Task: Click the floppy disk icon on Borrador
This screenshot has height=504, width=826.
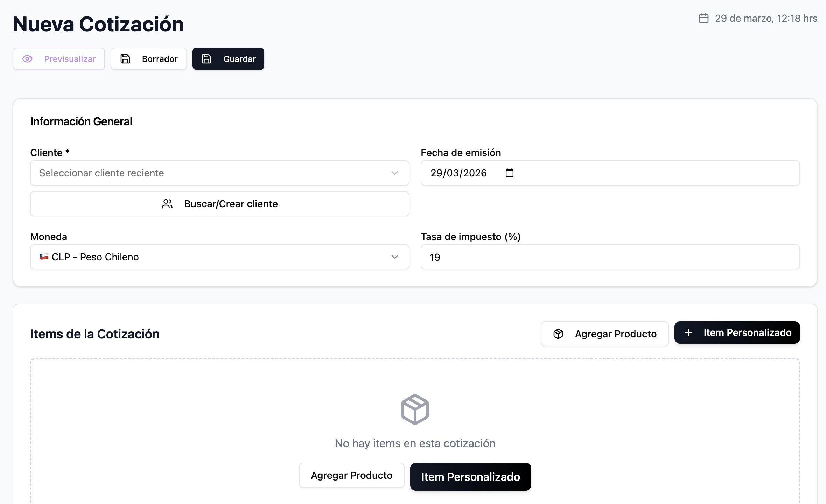Action: coord(125,59)
